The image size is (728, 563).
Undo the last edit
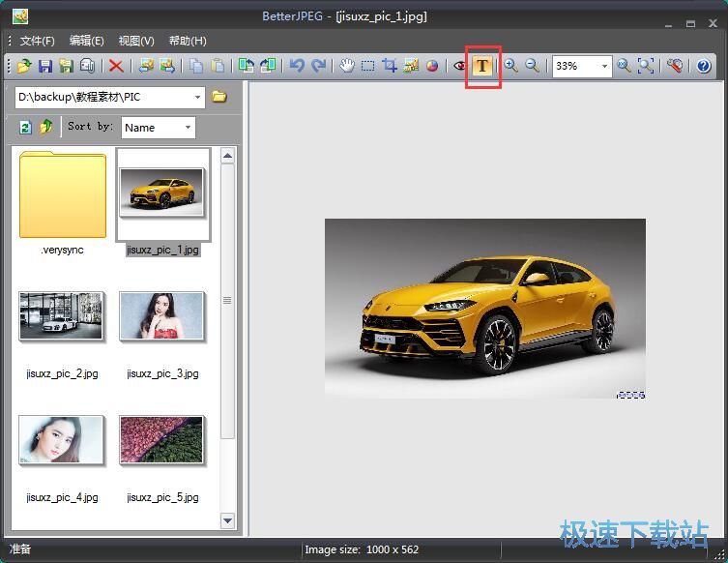(x=297, y=66)
